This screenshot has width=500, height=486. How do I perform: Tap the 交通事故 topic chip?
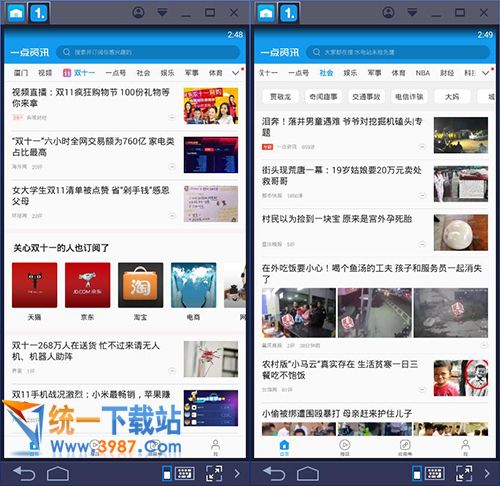click(x=366, y=97)
